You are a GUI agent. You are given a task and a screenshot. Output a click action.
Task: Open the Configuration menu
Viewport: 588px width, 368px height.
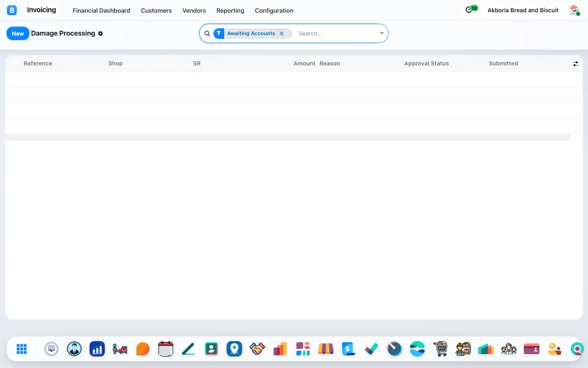274,11
